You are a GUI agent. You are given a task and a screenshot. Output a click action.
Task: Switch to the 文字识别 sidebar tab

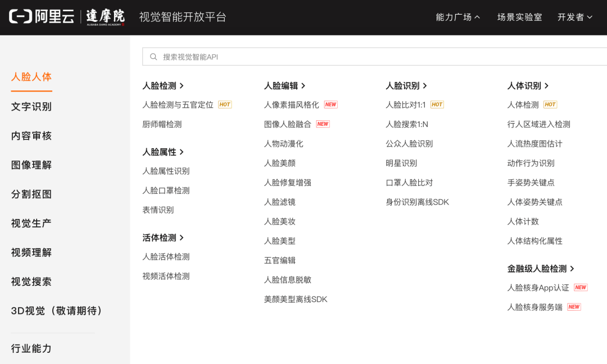31,106
